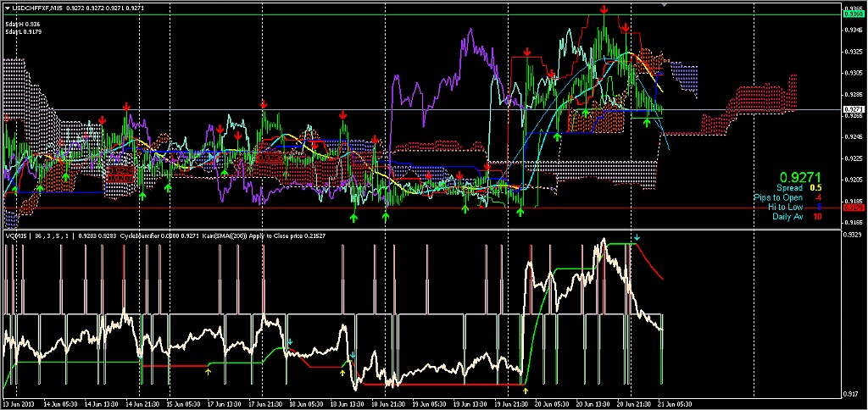
Task: Select the VQ(M15) indicator caption in subwindow
Action: (15, 235)
